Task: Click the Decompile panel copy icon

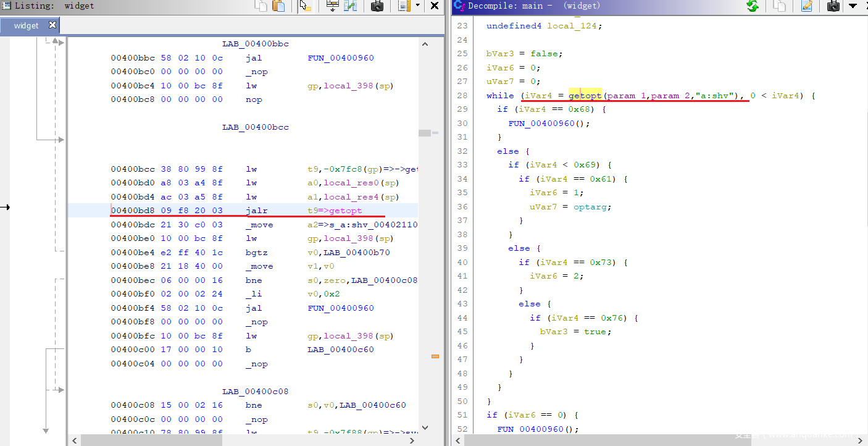Action: (x=780, y=6)
